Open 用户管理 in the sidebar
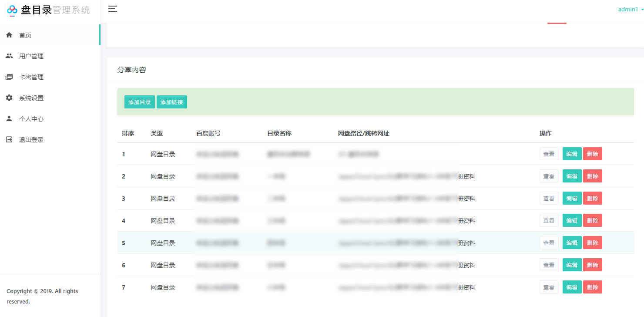The width and height of the screenshot is (644, 317). 50,56
